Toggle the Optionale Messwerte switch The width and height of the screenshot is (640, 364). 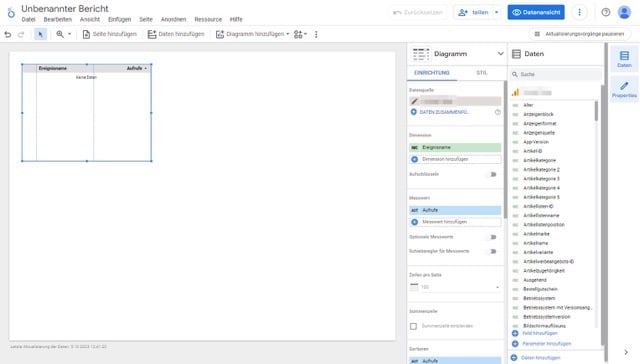493,237
